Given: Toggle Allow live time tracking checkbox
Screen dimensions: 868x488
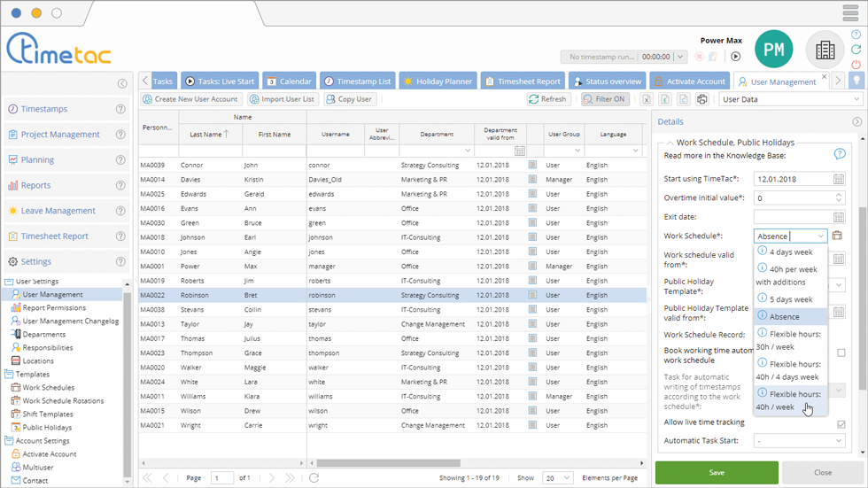Looking at the screenshot, I should [x=841, y=423].
